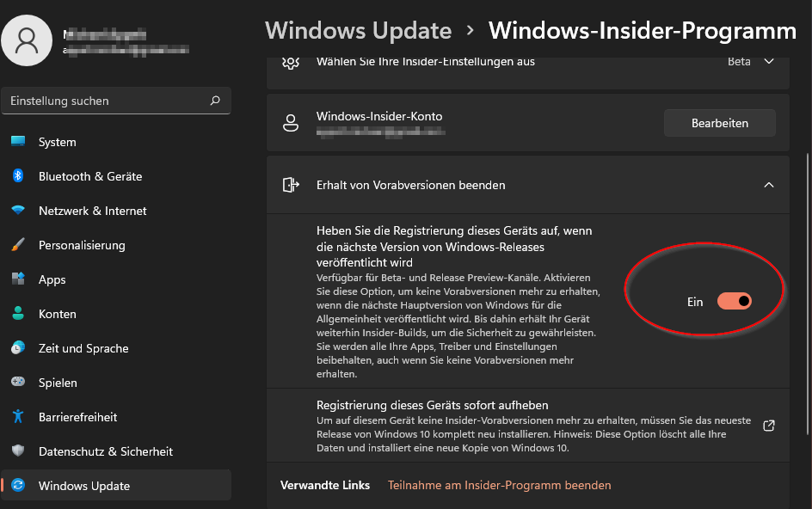Expand the Insider-Einstellungen Beta chevron

coord(769,62)
